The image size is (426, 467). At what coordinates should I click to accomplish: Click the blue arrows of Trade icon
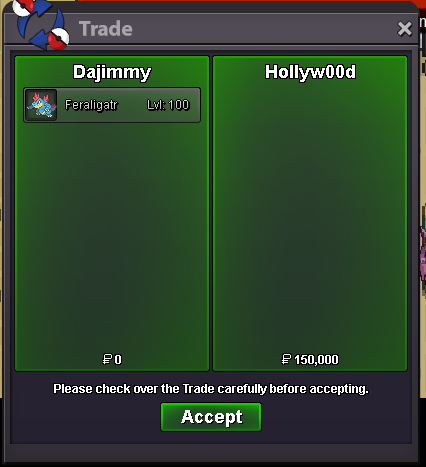click(41, 27)
